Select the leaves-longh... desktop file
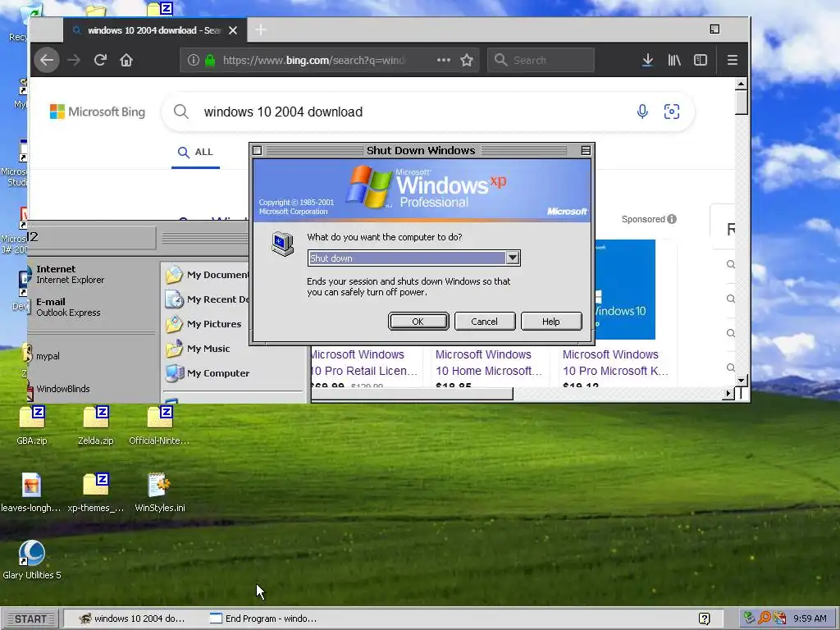Viewport: 840px width, 630px height. [31, 493]
